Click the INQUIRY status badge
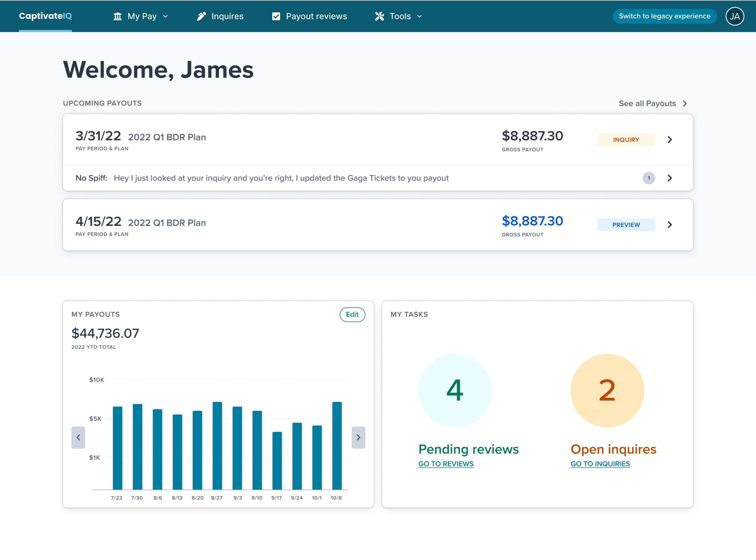Image resolution: width=756 pixels, height=560 pixels. tap(626, 140)
